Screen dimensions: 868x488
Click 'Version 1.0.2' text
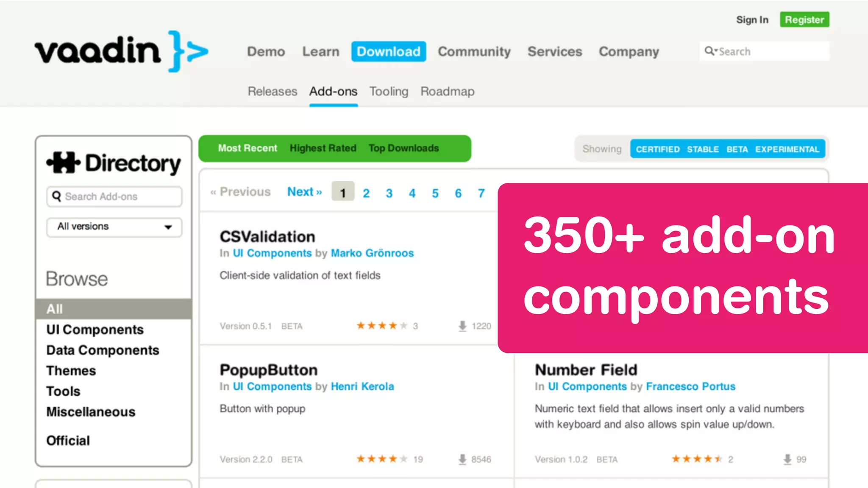click(x=561, y=460)
